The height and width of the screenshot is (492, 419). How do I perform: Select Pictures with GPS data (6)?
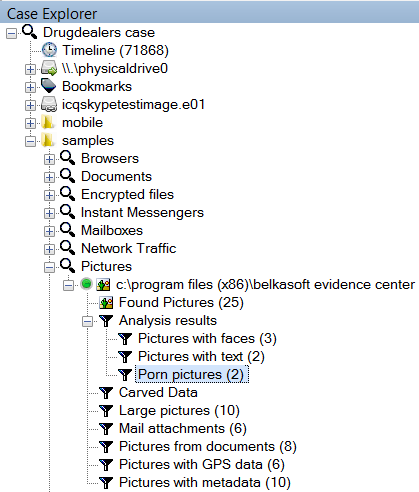coord(202,464)
